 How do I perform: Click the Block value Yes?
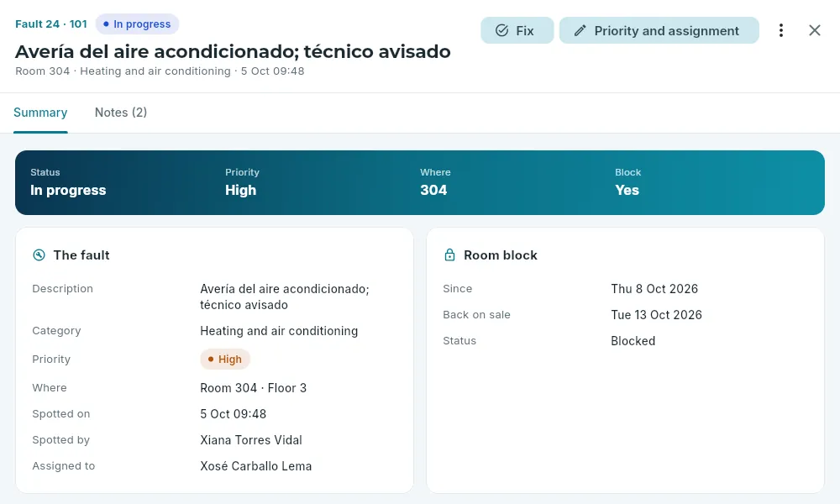click(x=627, y=190)
